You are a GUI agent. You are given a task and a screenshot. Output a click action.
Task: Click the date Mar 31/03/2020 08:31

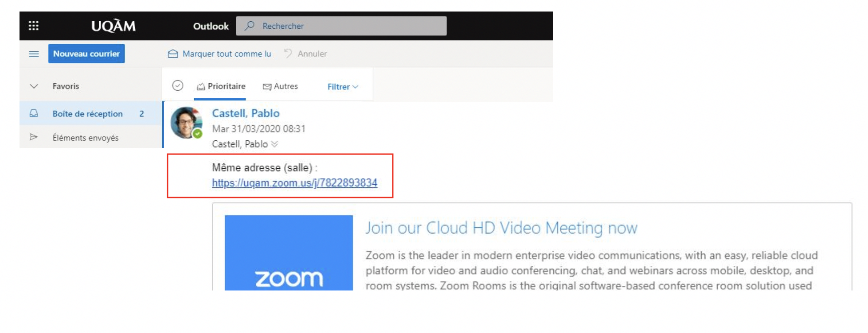tap(258, 129)
